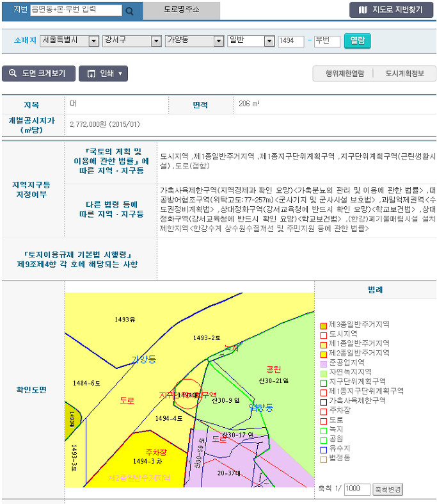
Task: Click parcel label 산30-9 임 on map
Action: coord(225,400)
